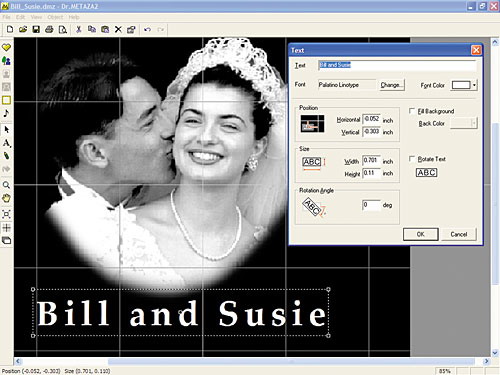
Task: Click the Undo arrow icon
Action: pyautogui.click(x=147, y=30)
